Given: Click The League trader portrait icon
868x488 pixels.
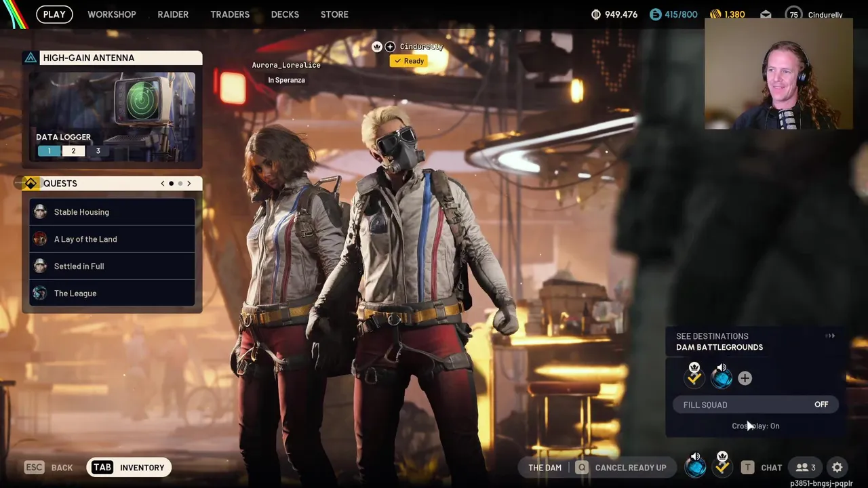Looking at the screenshot, I should click(40, 293).
